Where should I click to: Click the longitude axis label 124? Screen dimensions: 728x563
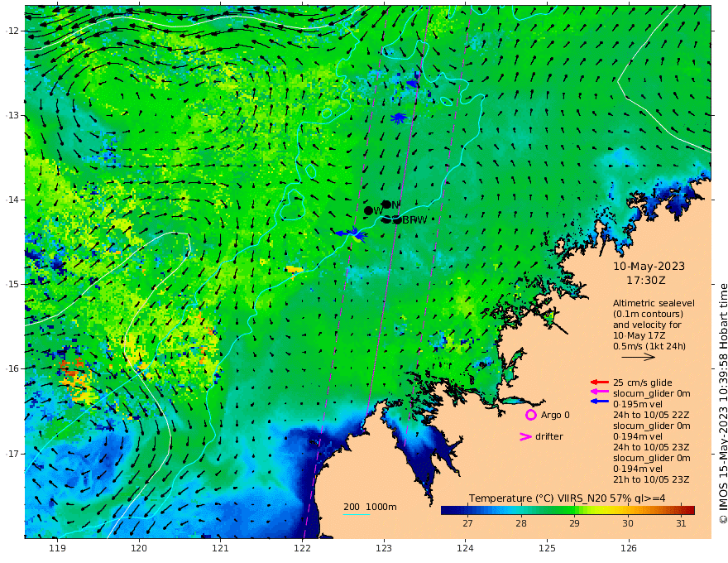pyautogui.click(x=466, y=548)
